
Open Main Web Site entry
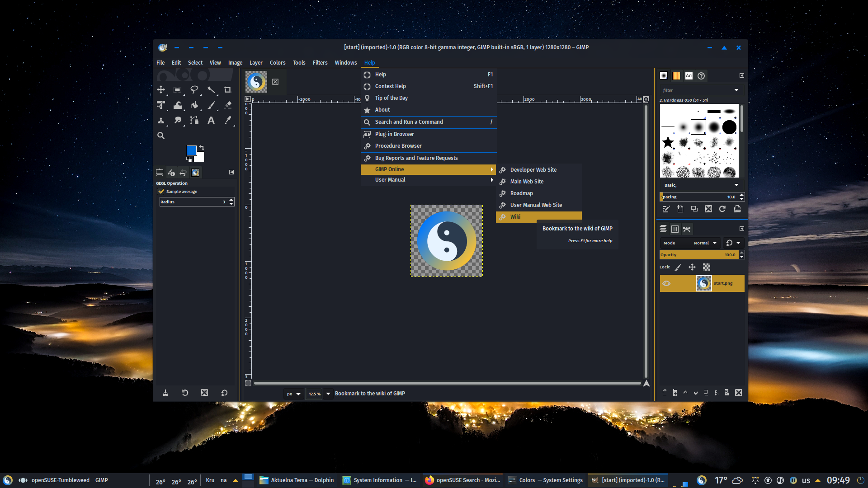[539, 182]
